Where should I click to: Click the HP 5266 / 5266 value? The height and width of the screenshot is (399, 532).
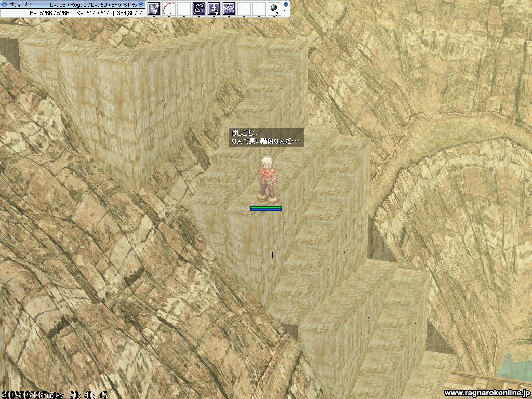(49, 13)
